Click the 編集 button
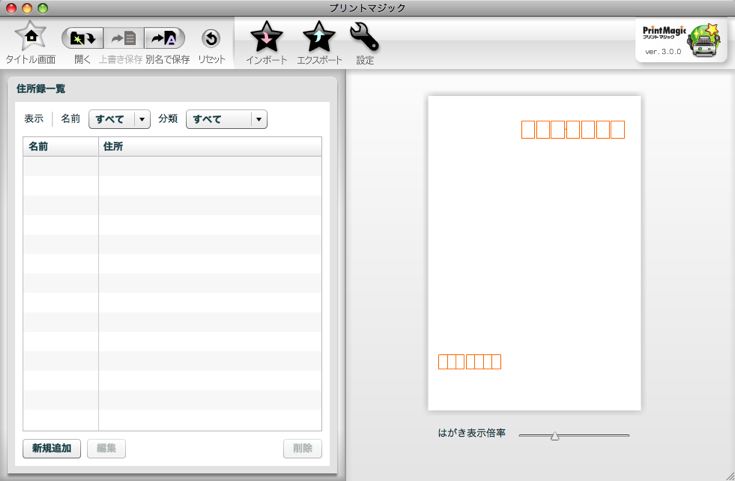735x481 pixels. 106,449
